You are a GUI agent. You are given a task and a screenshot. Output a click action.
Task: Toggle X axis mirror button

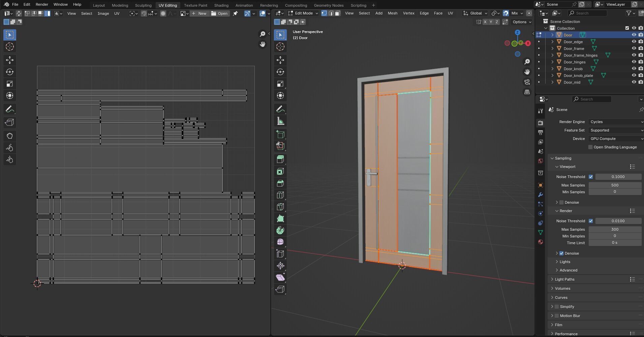pos(485,22)
